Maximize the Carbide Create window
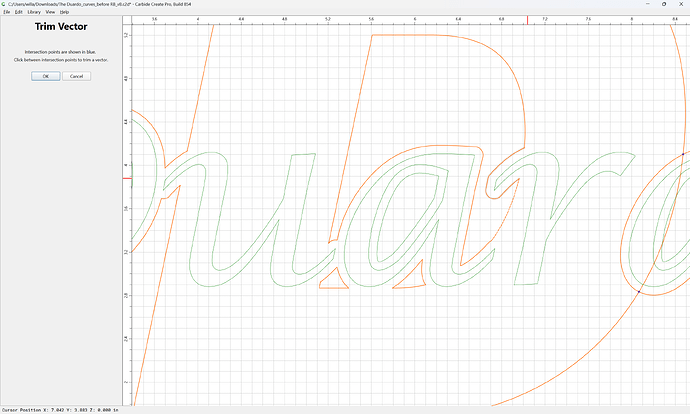This screenshot has height=414, width=690. pos(664,4)
